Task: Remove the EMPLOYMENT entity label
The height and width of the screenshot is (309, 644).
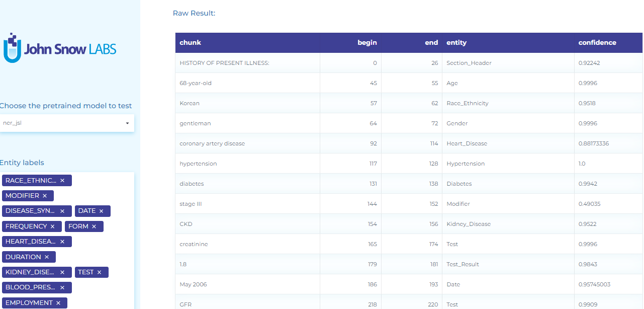Action: tap(58, 303)
